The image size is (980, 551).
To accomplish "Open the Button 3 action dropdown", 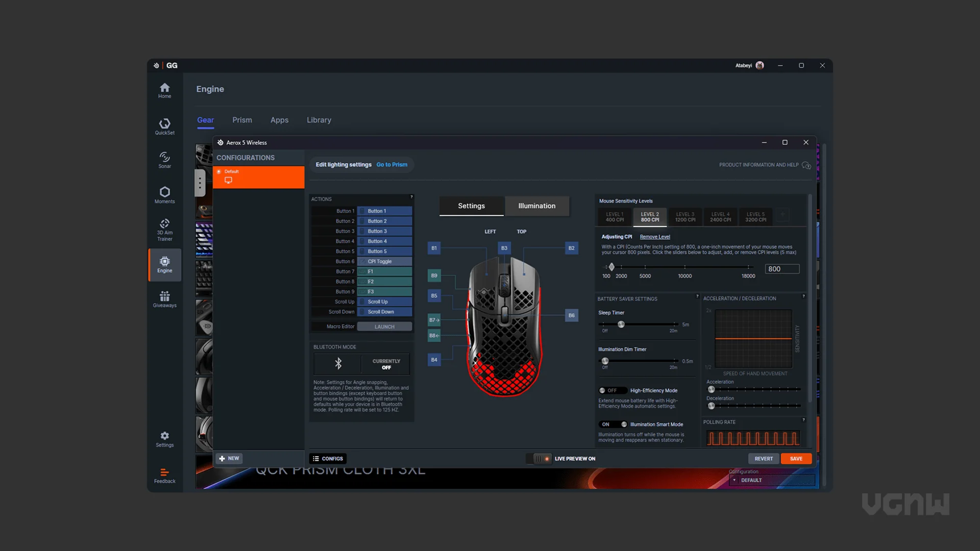I will [384, 231].
